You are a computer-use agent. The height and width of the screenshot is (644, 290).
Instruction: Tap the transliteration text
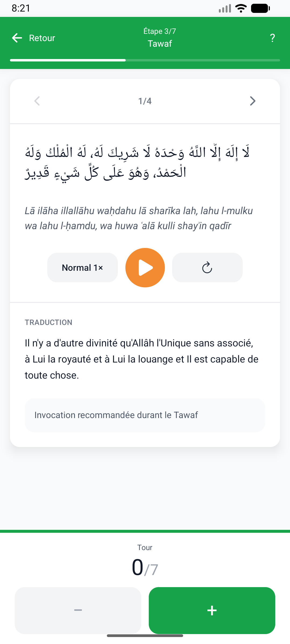pyautogui.click(x=139, y=218)
